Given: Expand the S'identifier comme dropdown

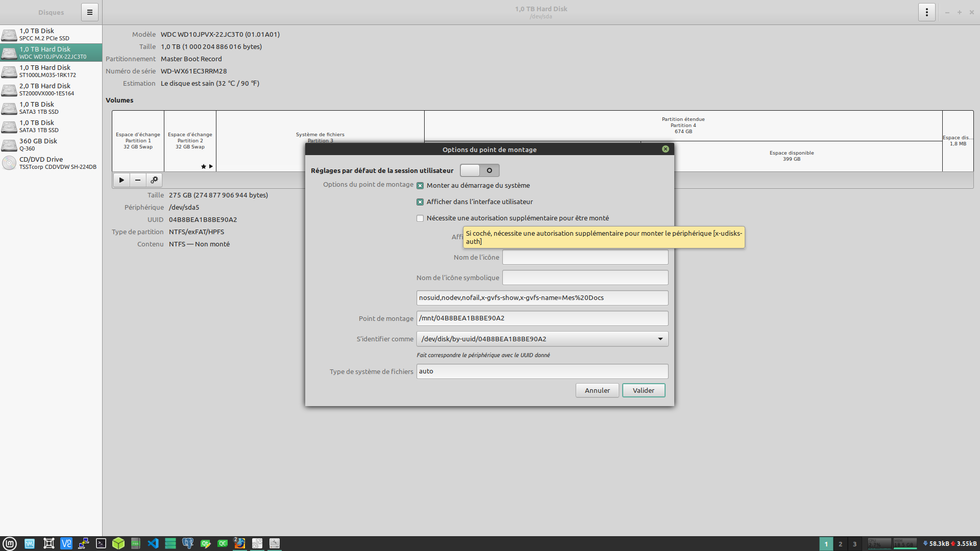Looking at the screenshot, I should coord(660,339).
